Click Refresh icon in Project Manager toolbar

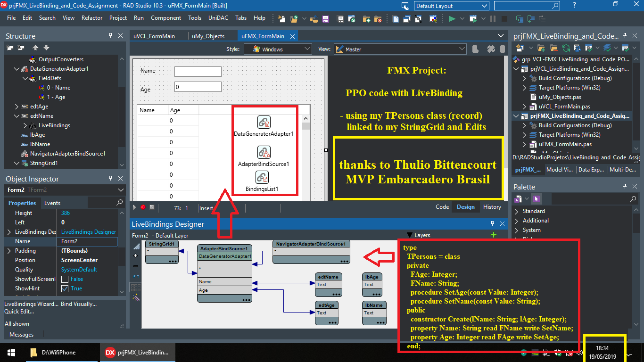point(566,48)
